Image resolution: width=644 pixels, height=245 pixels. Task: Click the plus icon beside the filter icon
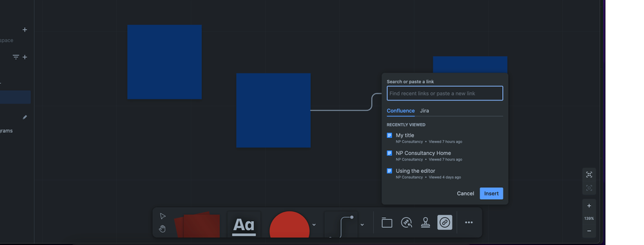(24, 57)
